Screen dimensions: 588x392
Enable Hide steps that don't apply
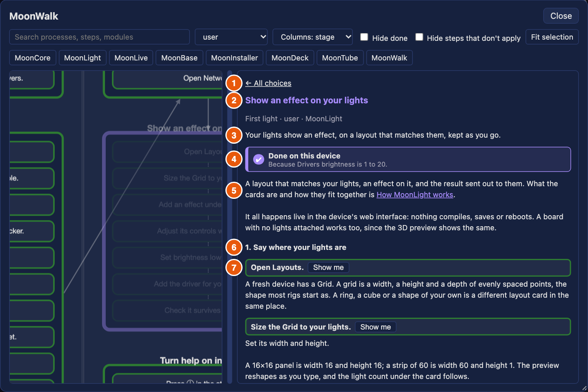419,37
